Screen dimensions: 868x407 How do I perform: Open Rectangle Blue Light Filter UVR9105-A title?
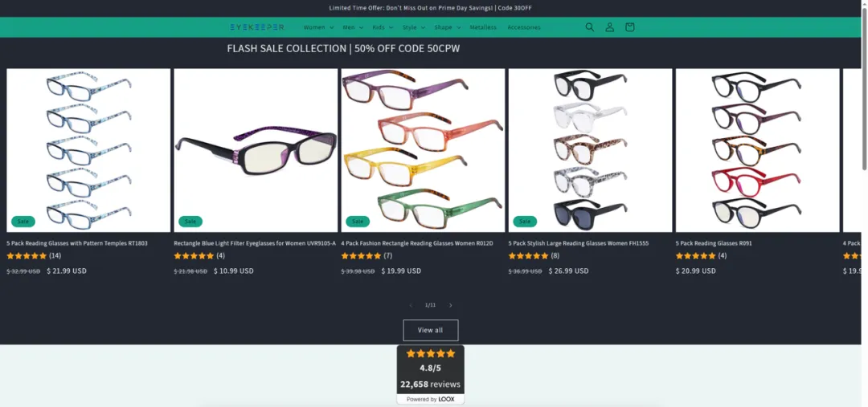(255, 242)
